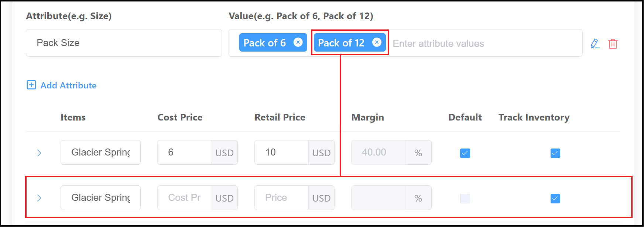This screenshot has height=227, width=644.
Task: Select the Pack Size attribute name field
Action: click(x=123, y=43)
